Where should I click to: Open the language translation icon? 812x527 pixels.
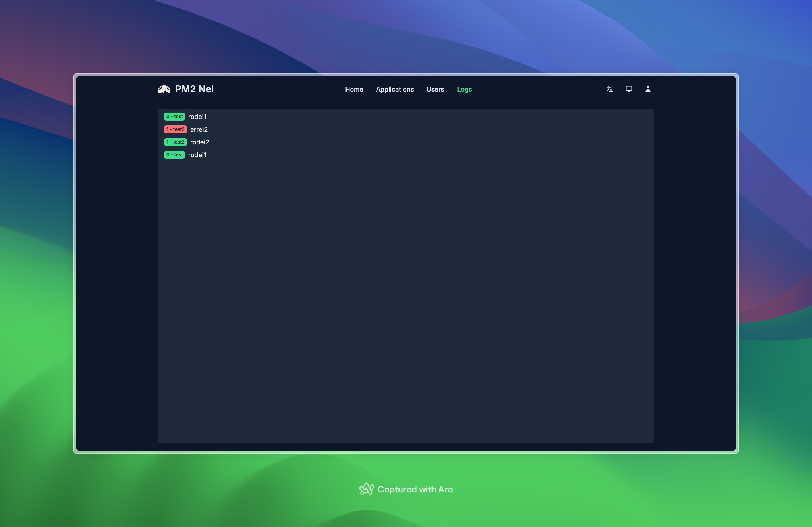click(x=609, y=89)
